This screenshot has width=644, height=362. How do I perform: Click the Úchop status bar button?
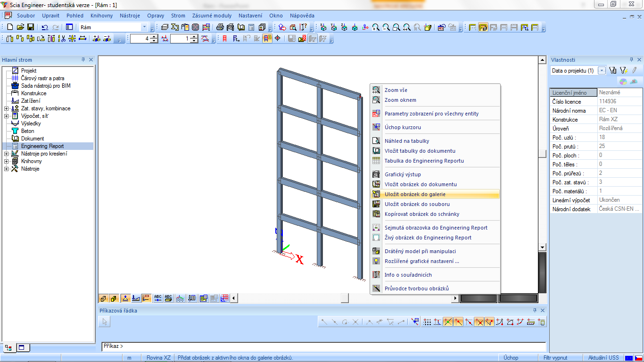[x=511, y=358]
